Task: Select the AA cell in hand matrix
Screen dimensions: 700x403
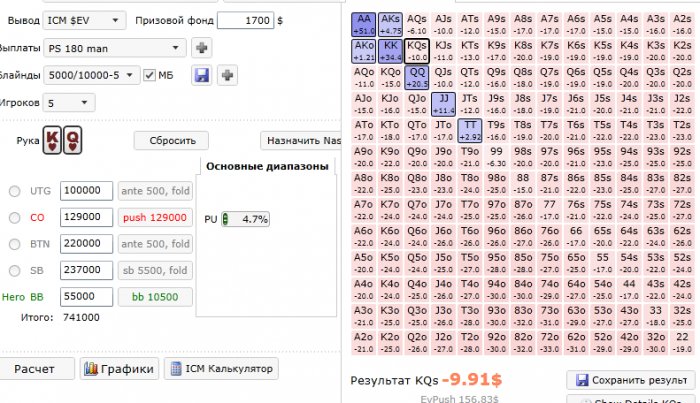Action: [363, 24]
